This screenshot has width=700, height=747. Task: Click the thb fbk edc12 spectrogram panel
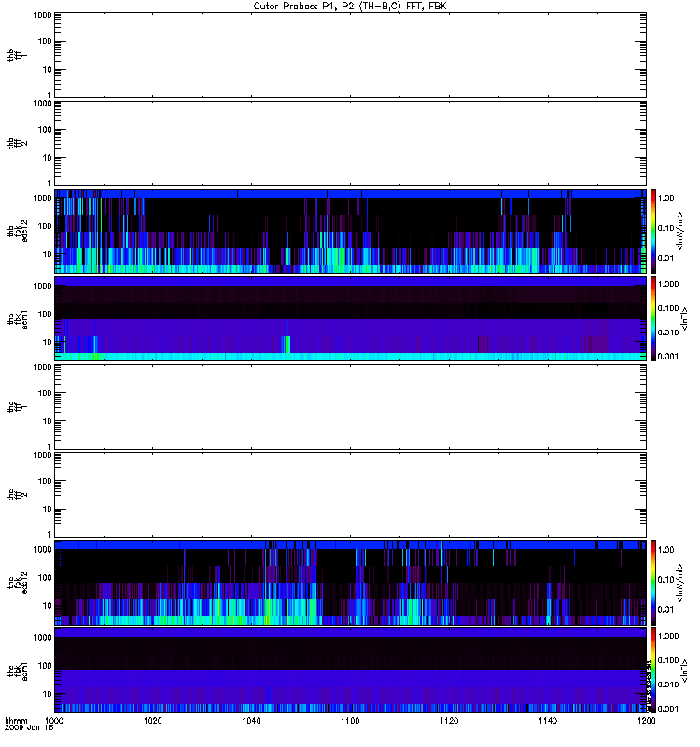(351, 231)
